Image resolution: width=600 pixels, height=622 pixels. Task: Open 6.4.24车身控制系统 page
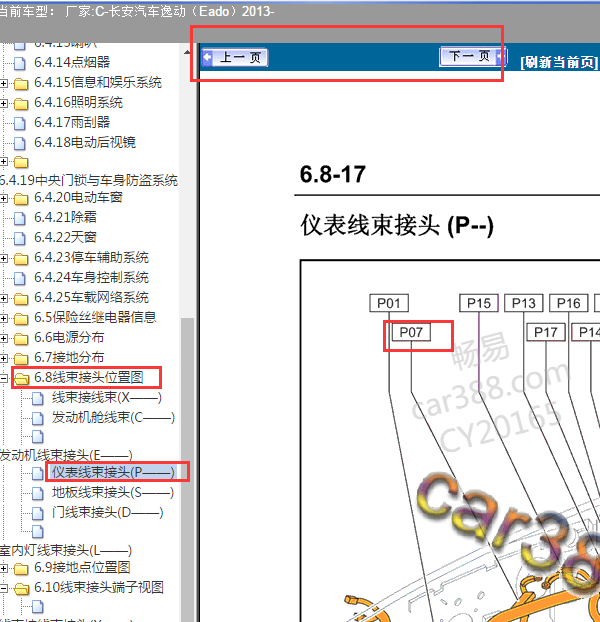(x=91, y=277)
